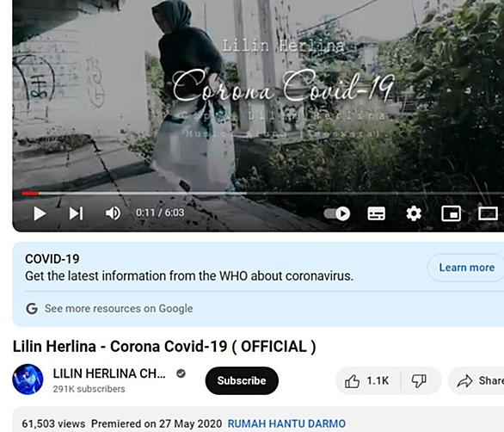The width and height of the screenshot is (504, 432).
Task: Click the Google G logo icon
Action: pos(32,308)
